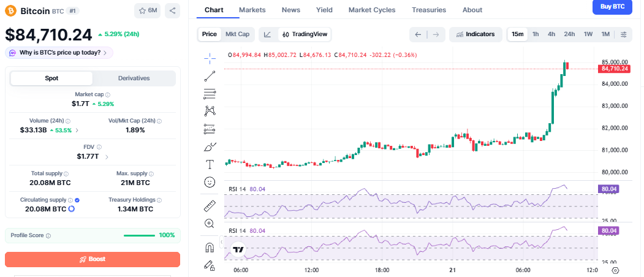Toggle lock all drawings pencil icon
The height and width of the screenshot is (277, 644).
point(210,265)
